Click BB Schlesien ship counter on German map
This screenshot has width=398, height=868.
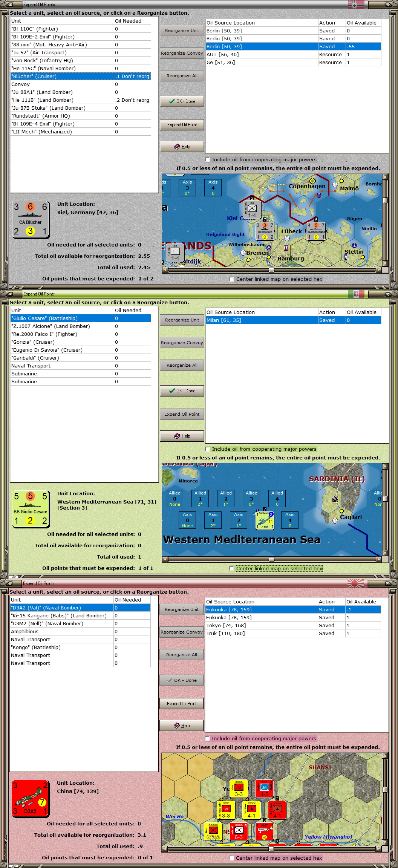(x=265, y=231)
